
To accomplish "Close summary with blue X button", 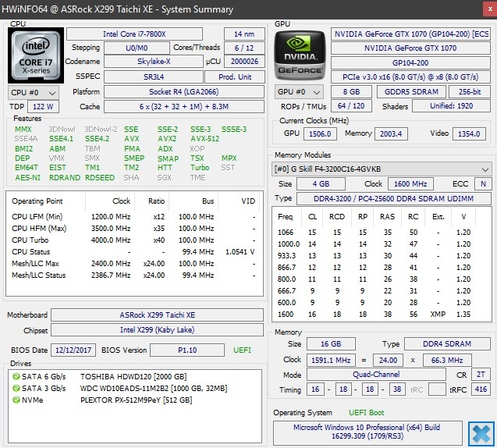I will [x=481, y=433].
